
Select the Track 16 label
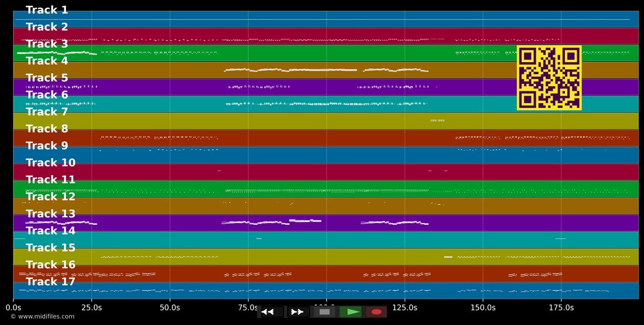click(50, 265)
